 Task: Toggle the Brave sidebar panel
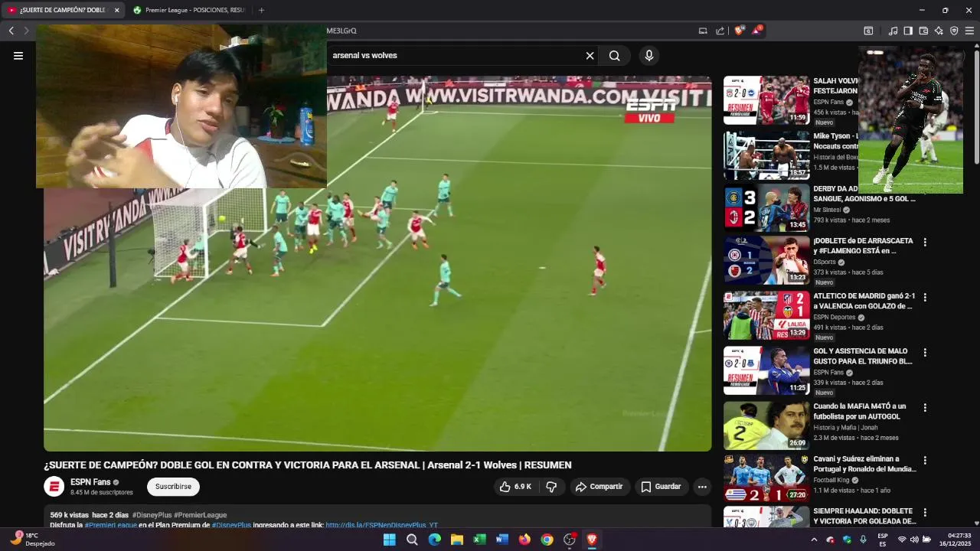(x=908, y=31)
